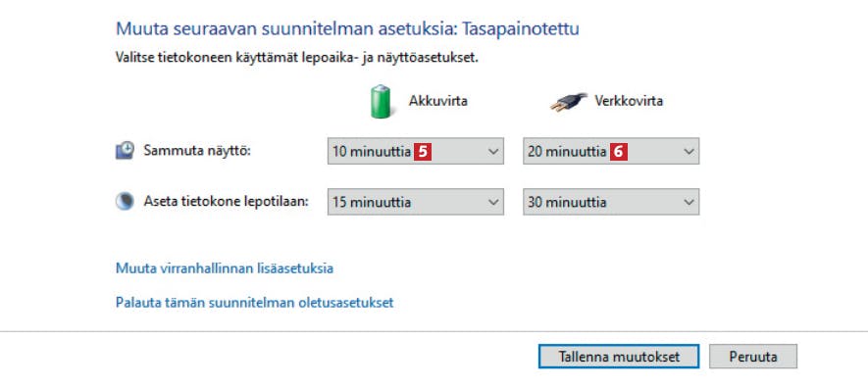The image size is (868, 387).
Task: Click Palauta tämän suunnitelman oletusasetukset link
Action: pos(254,303)
